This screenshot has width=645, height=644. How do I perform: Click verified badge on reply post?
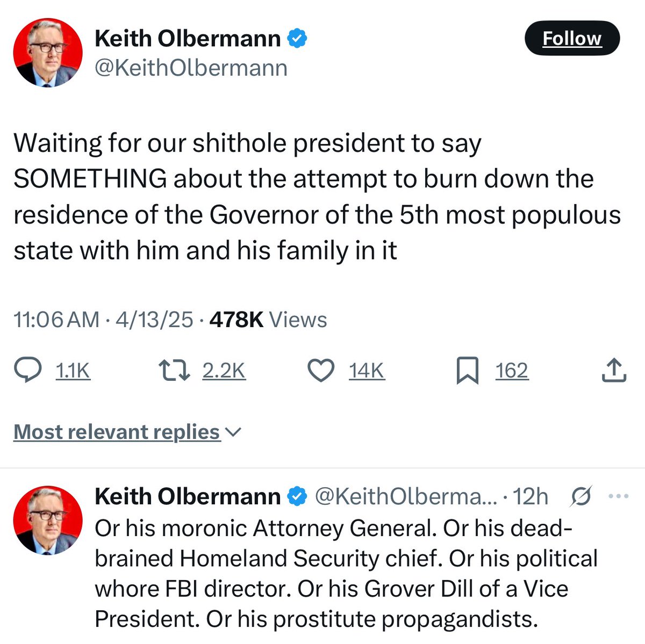[x=298, y=496]
